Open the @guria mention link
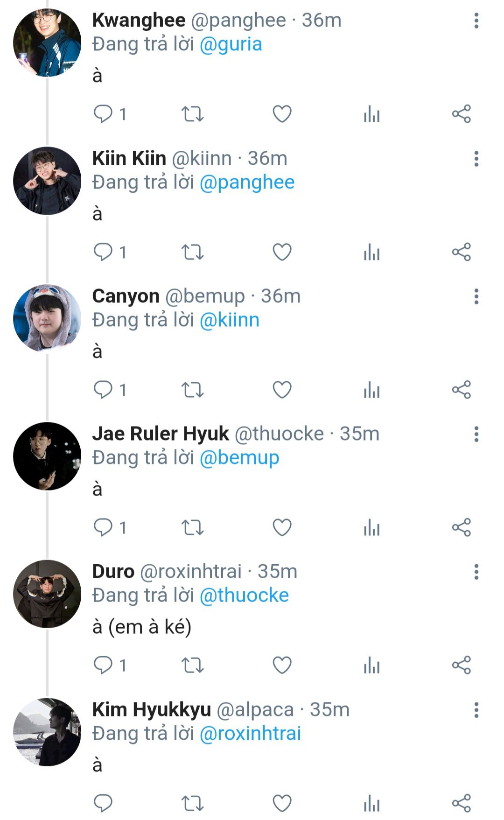Image resolution: width=504 pixels, height=820 pixels. click(231, 44)
